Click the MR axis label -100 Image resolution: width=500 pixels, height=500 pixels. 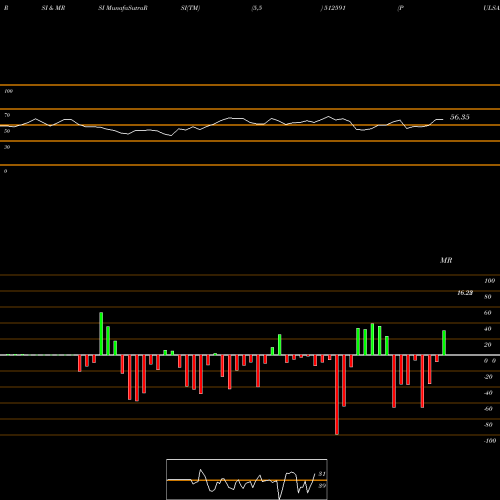pyautogui.click(x=490, y=441)
